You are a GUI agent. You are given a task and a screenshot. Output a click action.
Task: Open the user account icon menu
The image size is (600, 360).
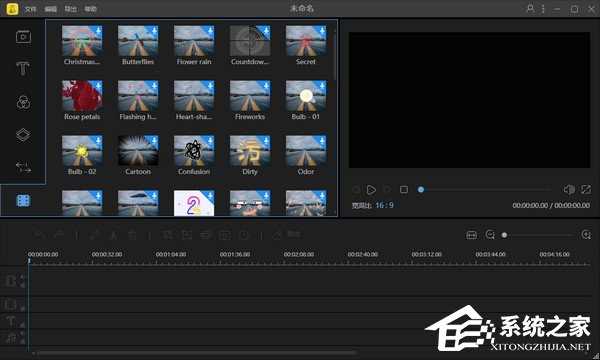coord(530,8)
